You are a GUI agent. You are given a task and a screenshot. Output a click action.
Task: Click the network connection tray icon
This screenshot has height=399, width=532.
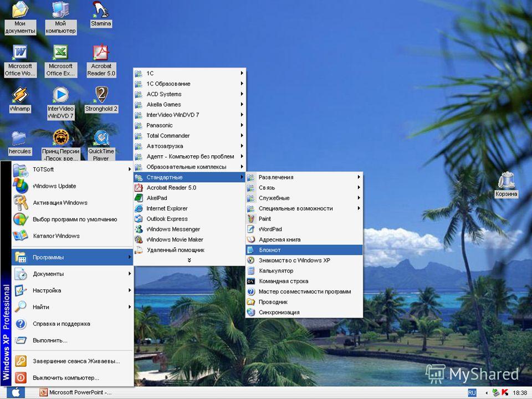click(495, 392)
